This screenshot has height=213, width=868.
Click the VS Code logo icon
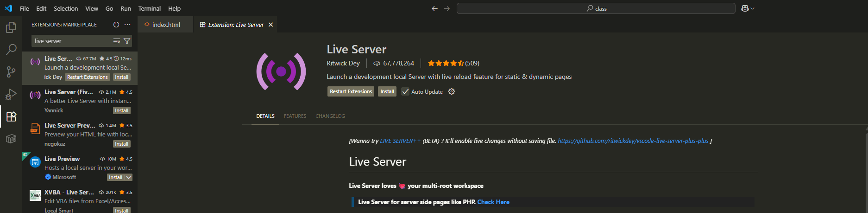point(8,8)
